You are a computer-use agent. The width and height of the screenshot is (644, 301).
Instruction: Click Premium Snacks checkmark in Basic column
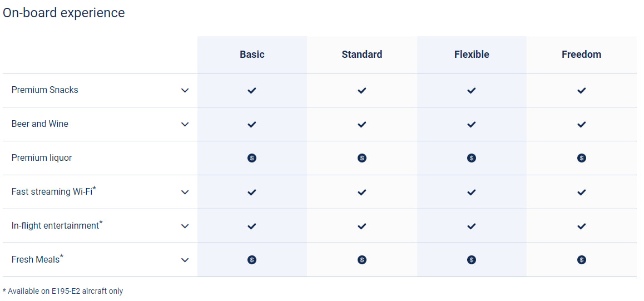252,90
